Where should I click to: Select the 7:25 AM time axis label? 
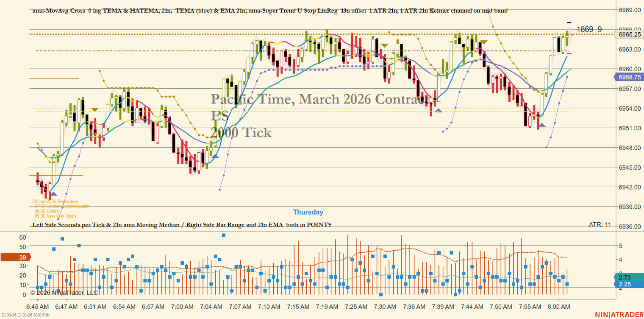[x=356, y=306]
